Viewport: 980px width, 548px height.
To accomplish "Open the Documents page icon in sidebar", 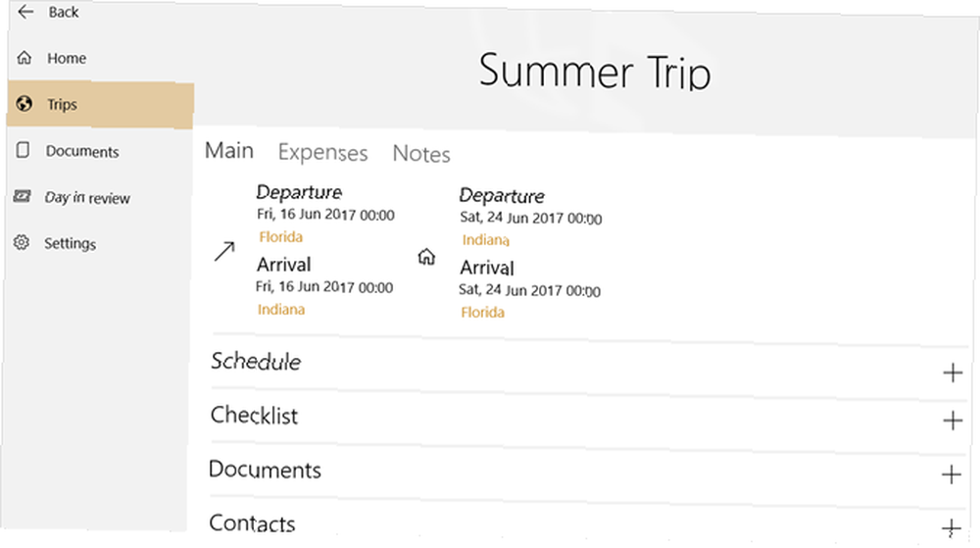I will 24,150.
